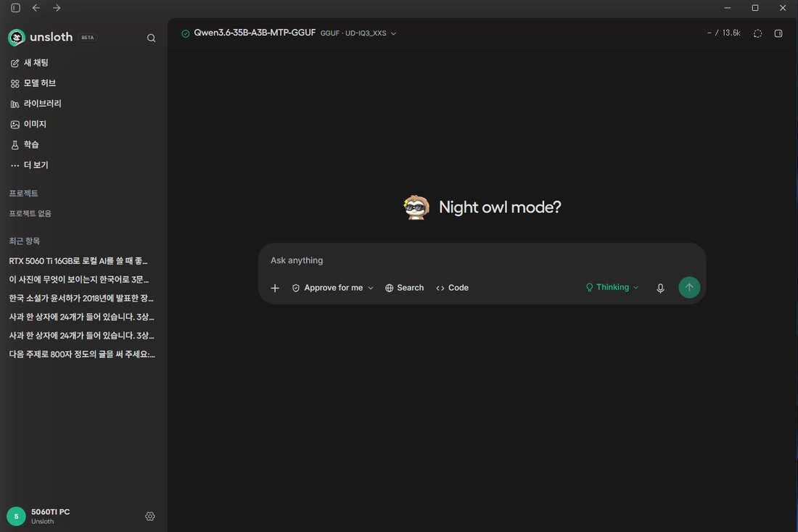798x532 pixels.
Task: Click the 프로젝트 section heading
Action: pyautogui.click(x=23, y=194)
